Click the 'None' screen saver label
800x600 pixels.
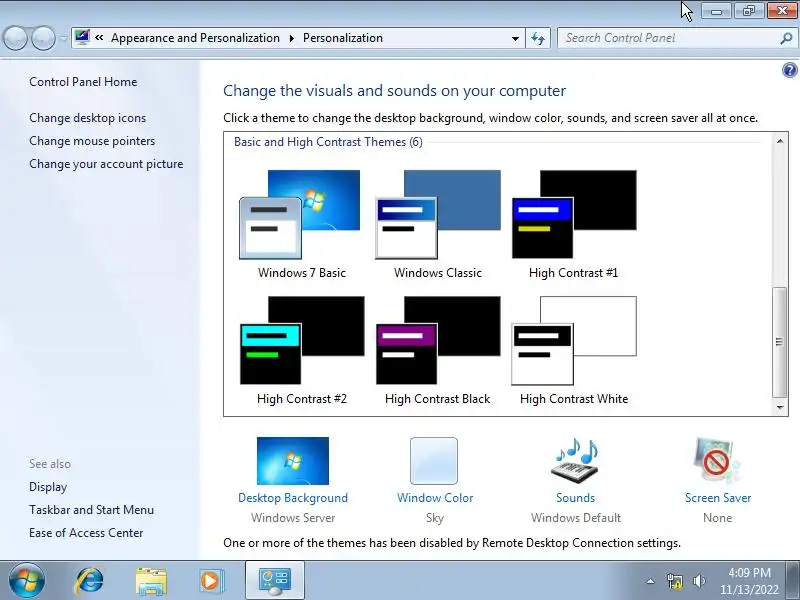717,518
